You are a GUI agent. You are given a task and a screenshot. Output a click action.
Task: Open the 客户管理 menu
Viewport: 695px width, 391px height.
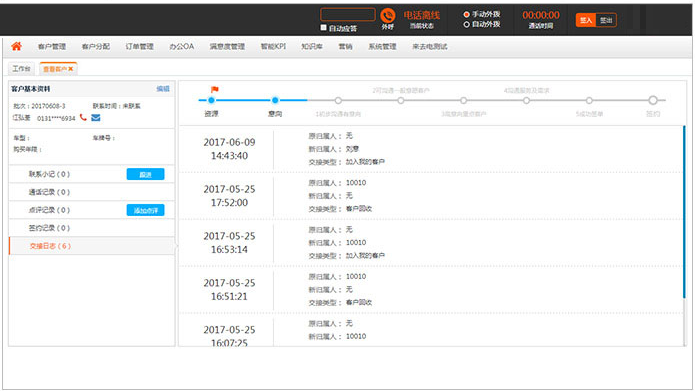(x=52, y=47)
